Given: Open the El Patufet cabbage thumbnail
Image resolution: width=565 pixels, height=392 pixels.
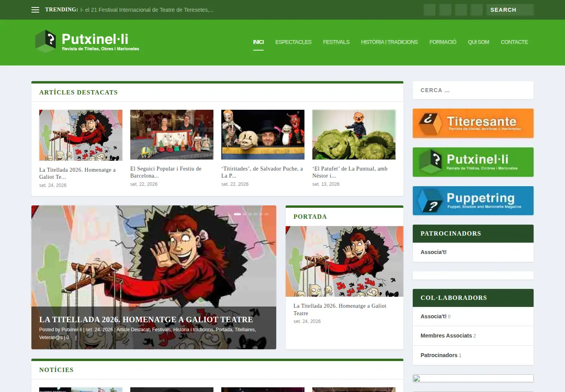Looking at the screenshot, I should click(354, 134).
